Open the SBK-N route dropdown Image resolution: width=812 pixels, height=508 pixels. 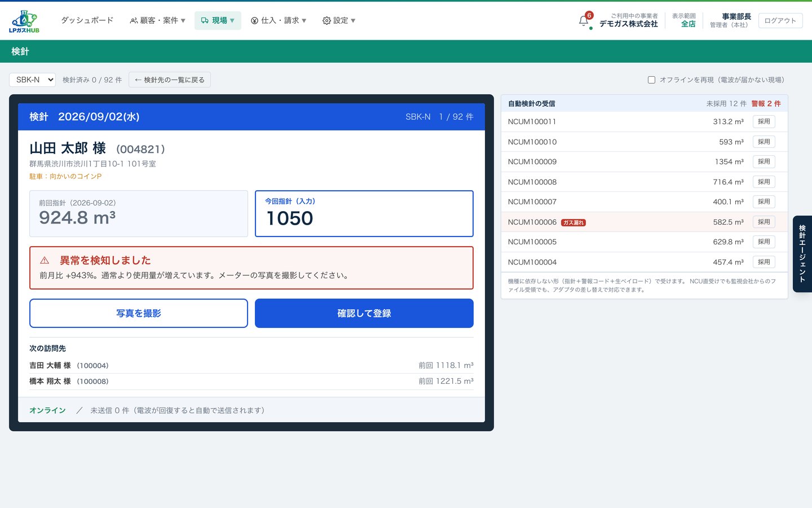(32, 80)
